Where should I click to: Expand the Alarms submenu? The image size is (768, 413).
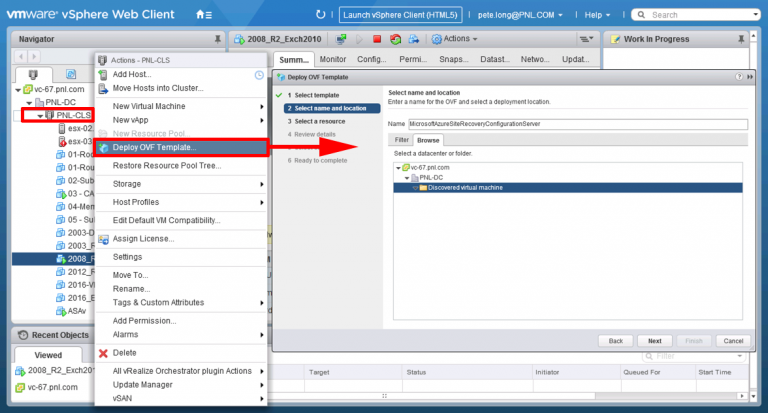(x=181, y=335)
